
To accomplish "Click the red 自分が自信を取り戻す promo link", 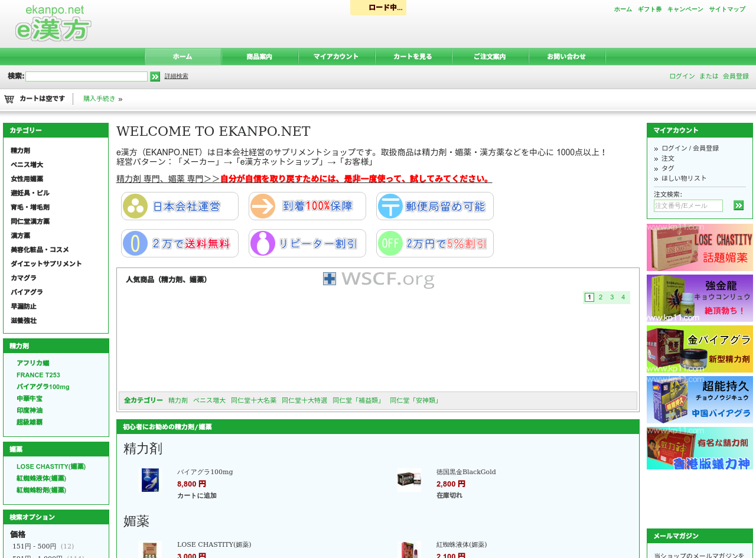I will coord(355,179).
